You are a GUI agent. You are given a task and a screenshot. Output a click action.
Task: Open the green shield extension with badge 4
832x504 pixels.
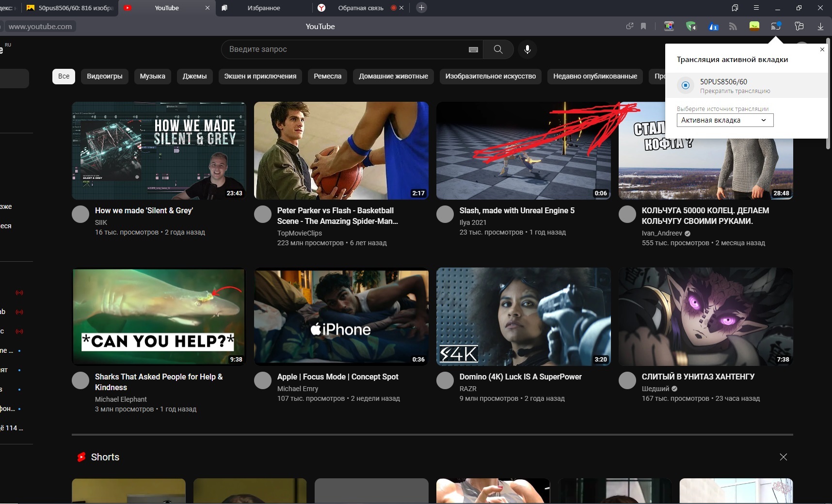691,26
